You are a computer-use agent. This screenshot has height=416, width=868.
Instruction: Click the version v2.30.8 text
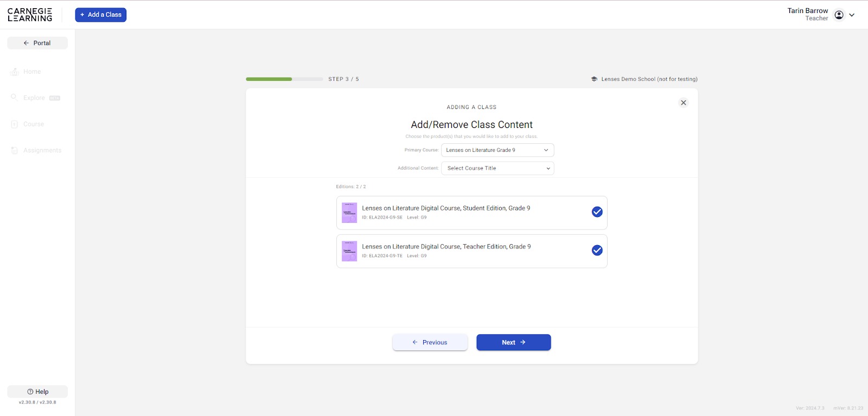37,402
